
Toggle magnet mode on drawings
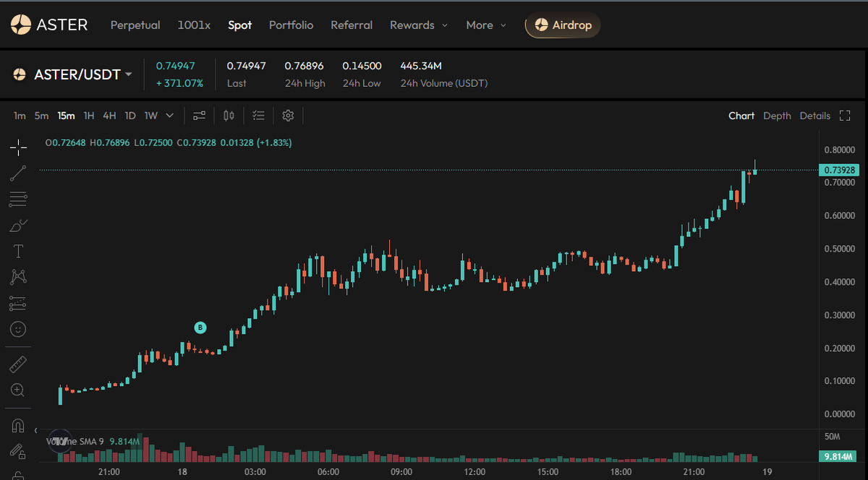click(18, 425)
